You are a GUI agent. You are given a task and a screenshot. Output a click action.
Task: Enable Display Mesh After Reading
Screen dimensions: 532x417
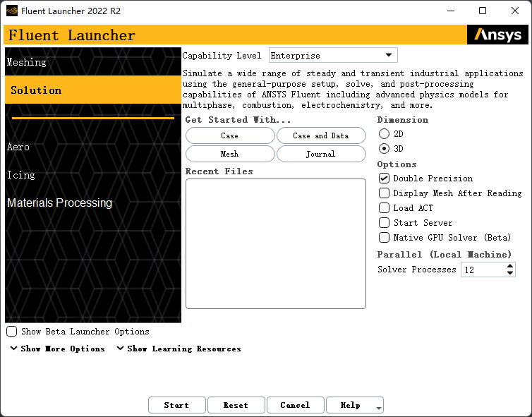click(384, 193)
